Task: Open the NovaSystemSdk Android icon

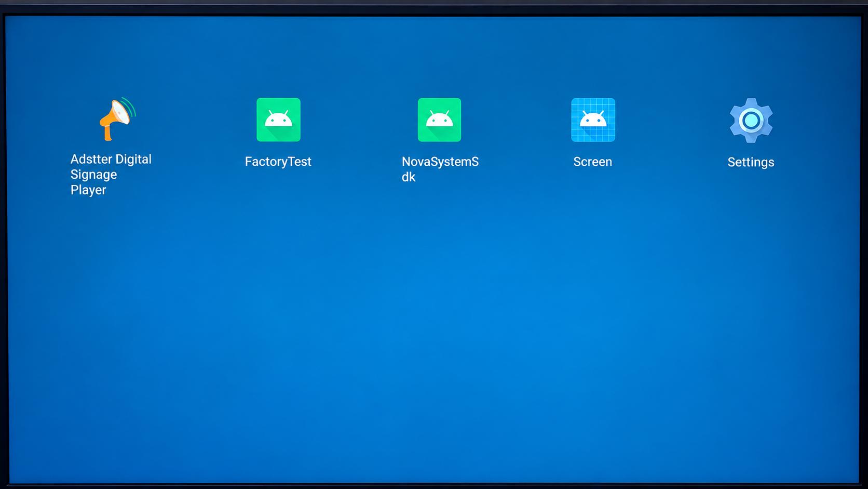Action: coord(439,120)
